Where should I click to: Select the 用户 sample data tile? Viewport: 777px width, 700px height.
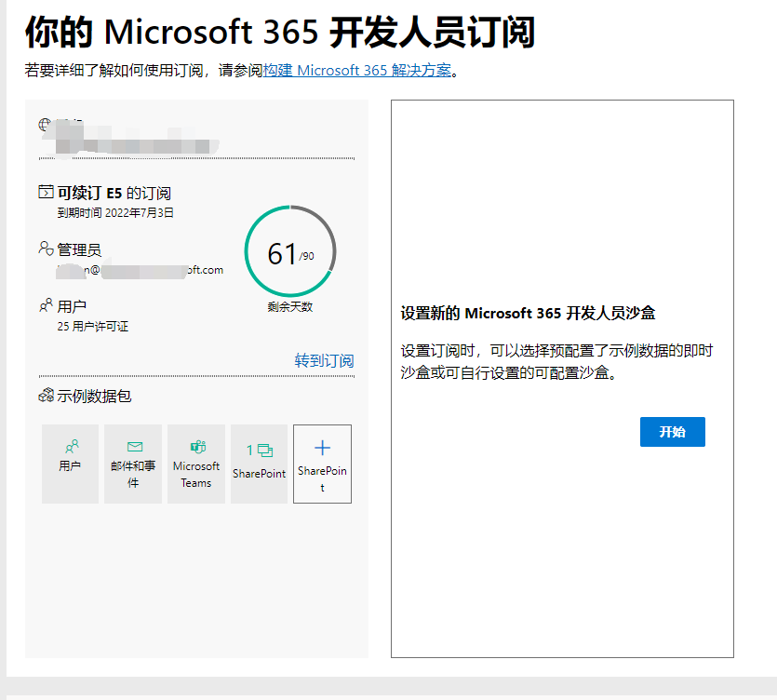tap(70, 464)
